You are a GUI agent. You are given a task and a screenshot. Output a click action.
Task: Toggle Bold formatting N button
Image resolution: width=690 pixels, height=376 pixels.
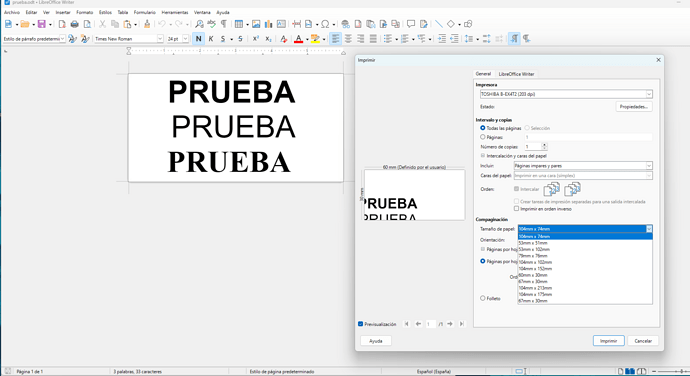pyautogui.click(x=198, y=39)
